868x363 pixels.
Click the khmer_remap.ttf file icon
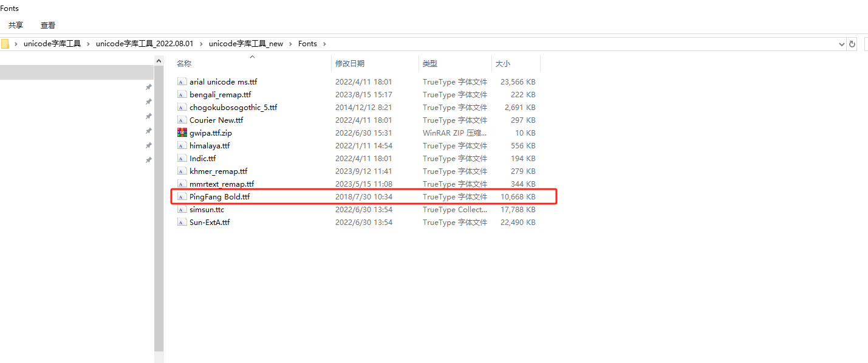[x=182, y=171]
